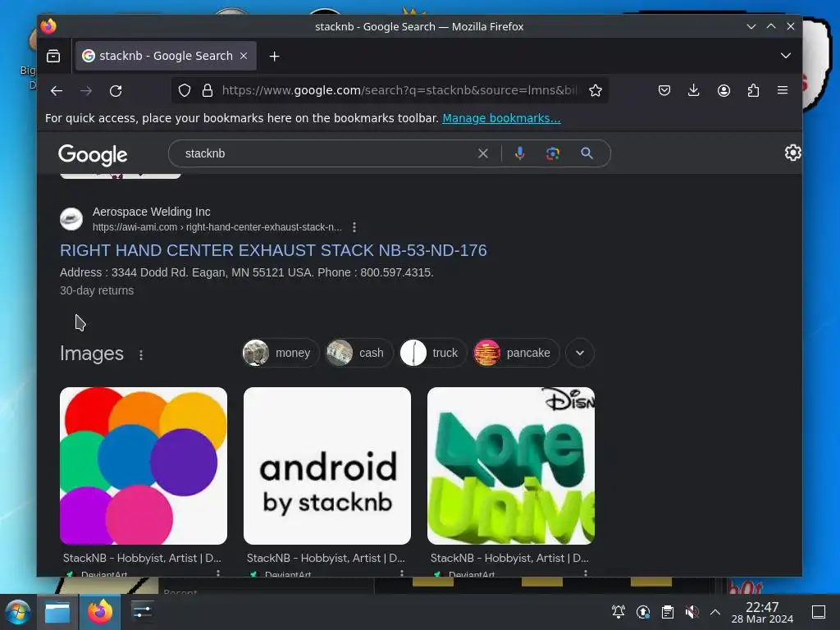The width and height of the screenshot is (840, 630).
Task: Open the StackNB caption under the Disney image
Action: click(x=509, y=558)
